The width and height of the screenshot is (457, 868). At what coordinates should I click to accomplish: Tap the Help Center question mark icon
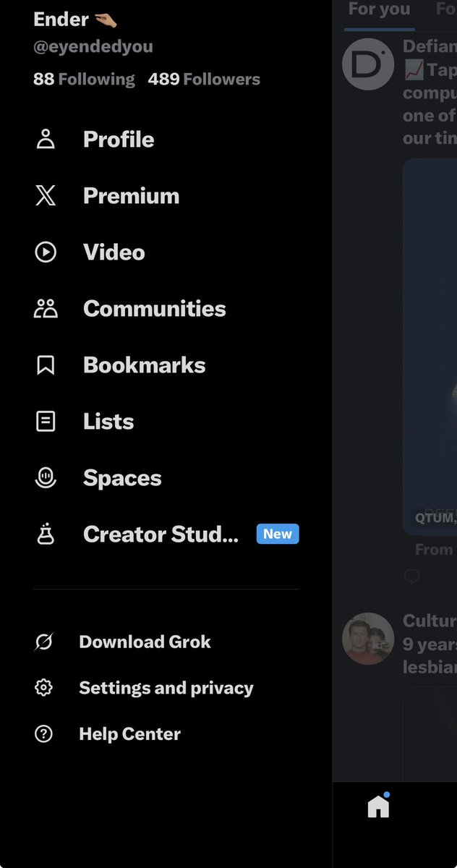tap(43, 733)
